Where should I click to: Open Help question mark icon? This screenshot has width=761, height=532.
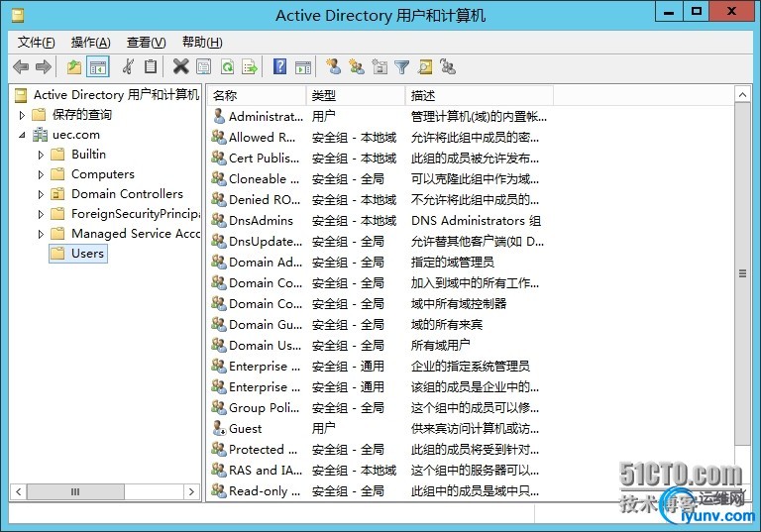tap(280, 66)
